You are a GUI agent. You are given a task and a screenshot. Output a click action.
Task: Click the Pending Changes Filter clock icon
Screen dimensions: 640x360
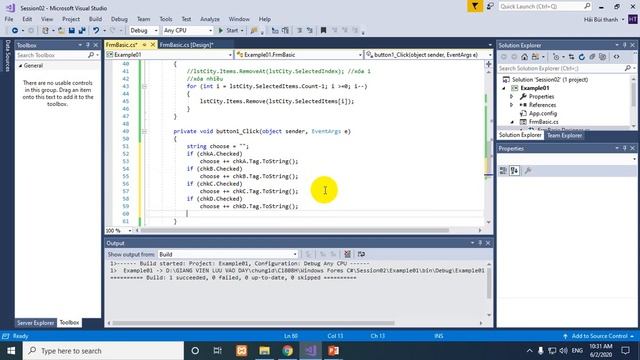click(x=556, y=57)
